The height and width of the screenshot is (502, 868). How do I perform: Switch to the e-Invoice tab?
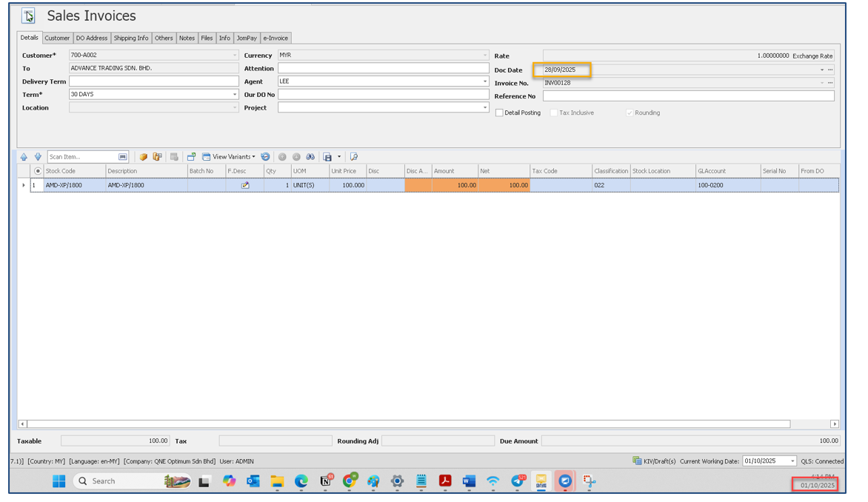[276, 38]
